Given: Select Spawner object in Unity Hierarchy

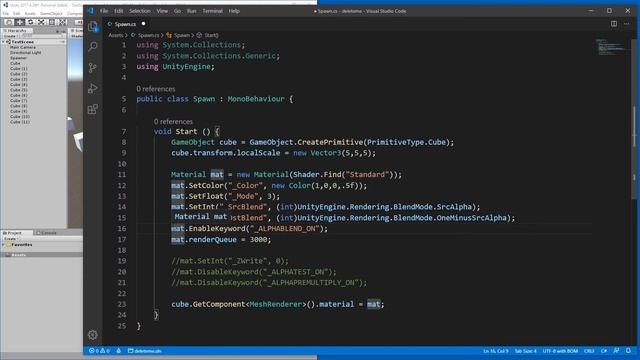Looking at the screenshot, I should click(x=19, y=58).
